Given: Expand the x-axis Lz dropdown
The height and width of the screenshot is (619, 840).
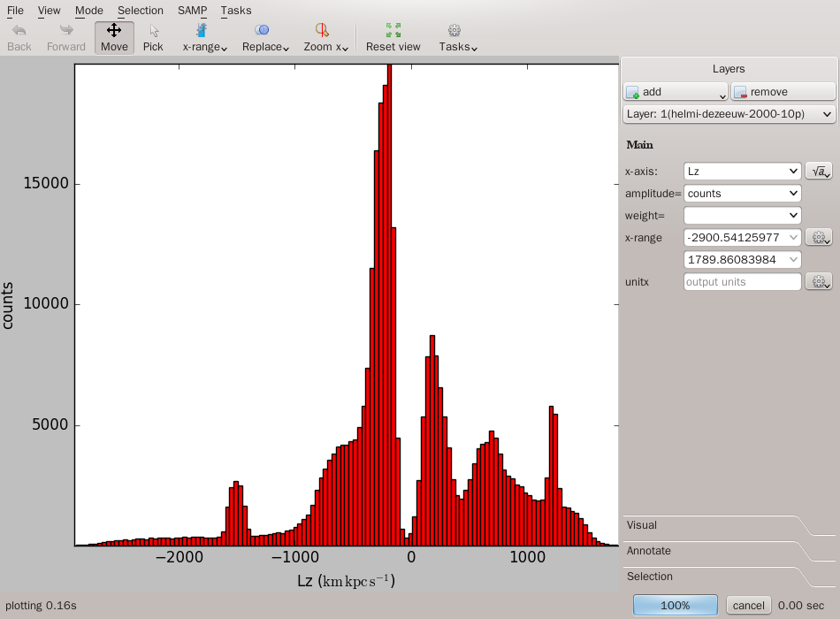Looking at the screenshot, I should (x=742, y=171).
